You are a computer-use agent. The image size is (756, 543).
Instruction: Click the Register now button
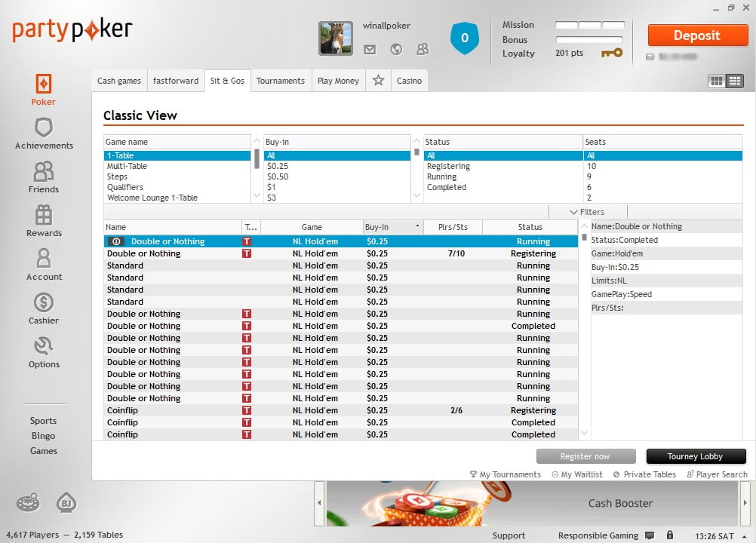[x=585, y=456]
